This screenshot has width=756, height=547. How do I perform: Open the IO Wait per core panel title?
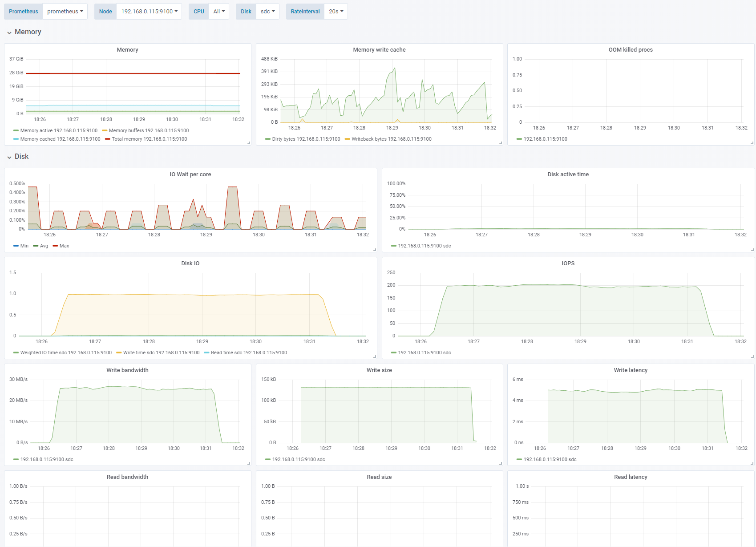190,174
